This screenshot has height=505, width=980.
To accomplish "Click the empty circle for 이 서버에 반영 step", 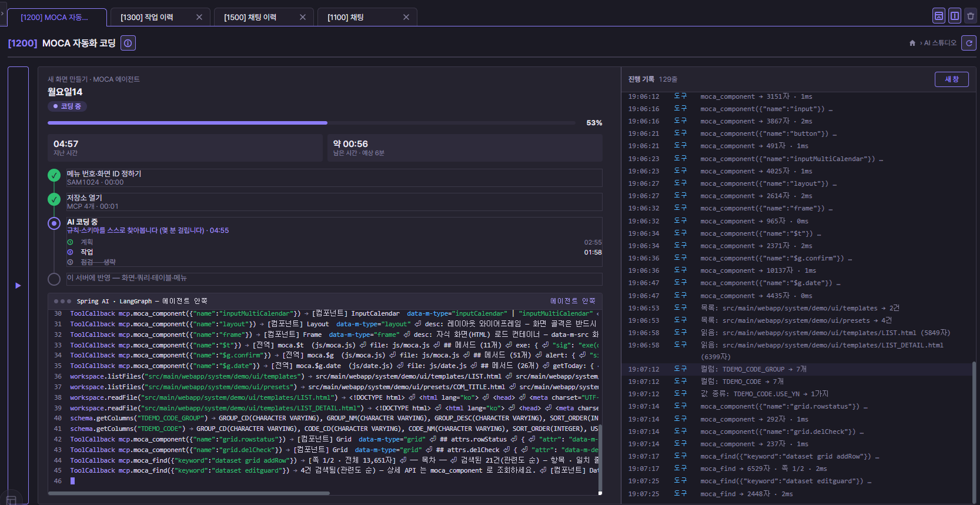I will (54, 279).
